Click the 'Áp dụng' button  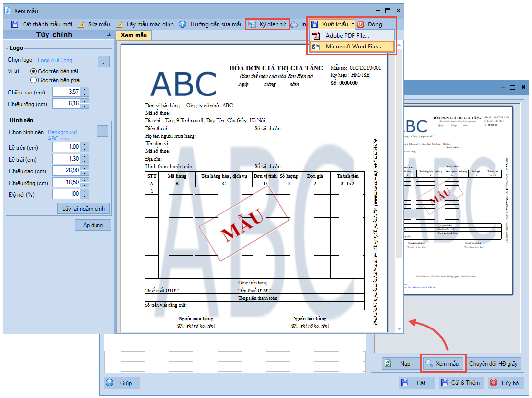click(x=93, y=225)
